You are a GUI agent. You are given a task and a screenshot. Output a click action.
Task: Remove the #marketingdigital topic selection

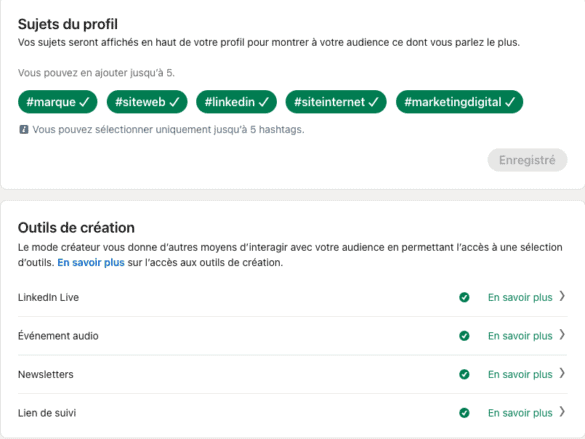(459, 102)
